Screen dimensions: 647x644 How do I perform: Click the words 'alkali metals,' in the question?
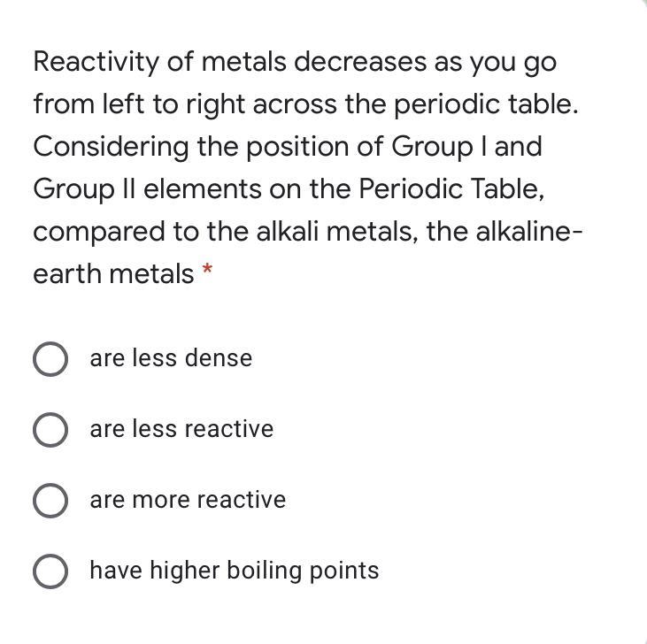337,231
